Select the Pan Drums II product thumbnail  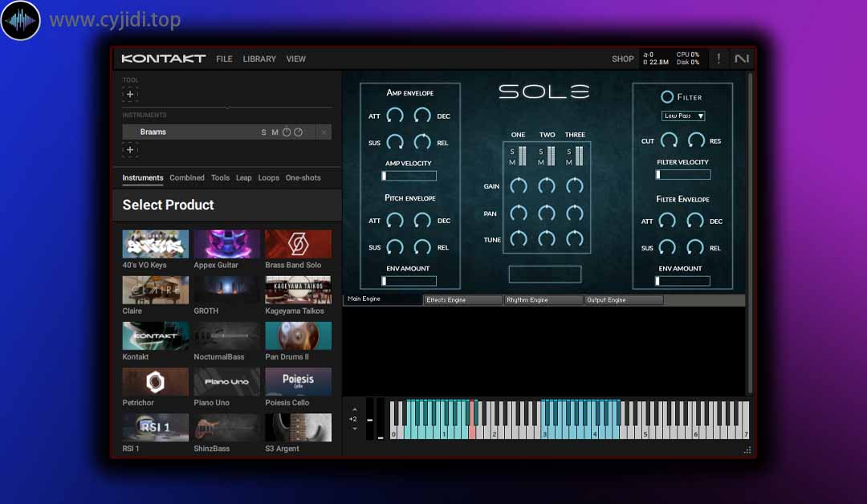(x=298, y=336)
